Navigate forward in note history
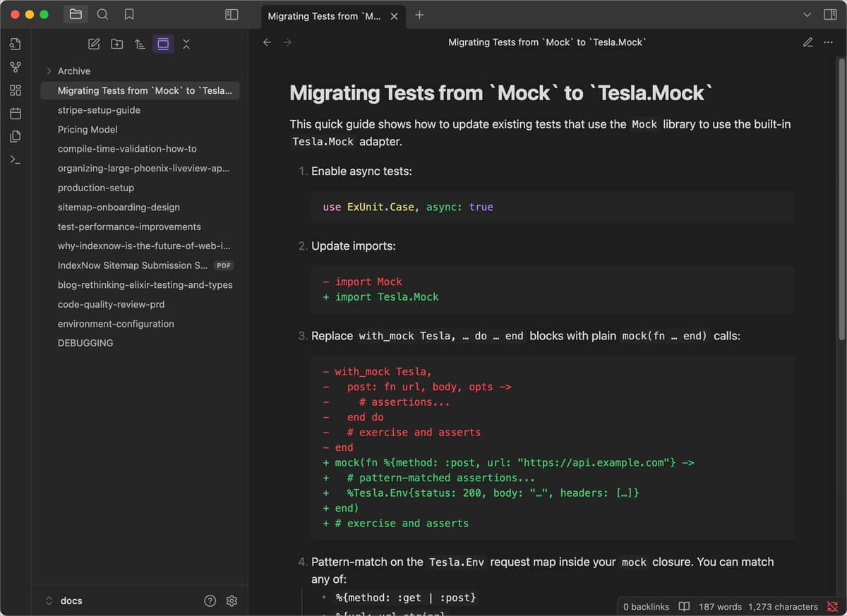 [x=287, y=42]
